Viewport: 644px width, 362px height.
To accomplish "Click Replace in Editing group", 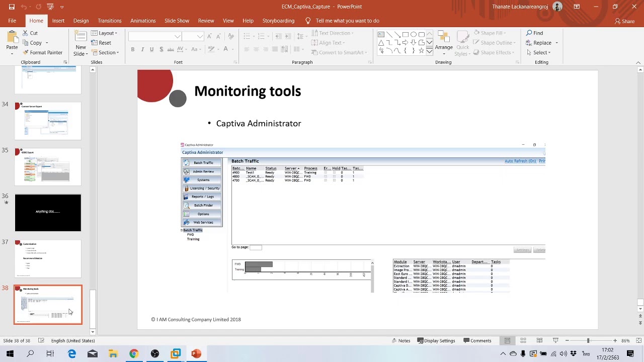I will pyautogui.click(x=538, y=43).
